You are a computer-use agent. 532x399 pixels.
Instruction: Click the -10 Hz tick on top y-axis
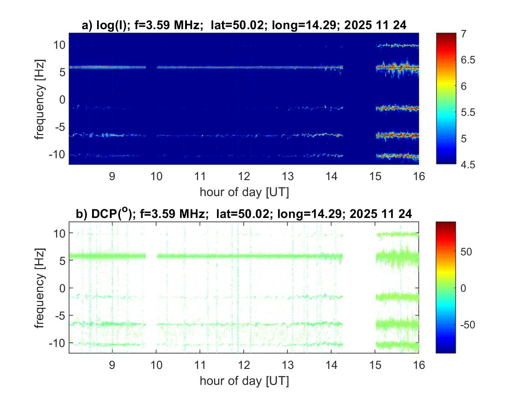click(57, 154)
